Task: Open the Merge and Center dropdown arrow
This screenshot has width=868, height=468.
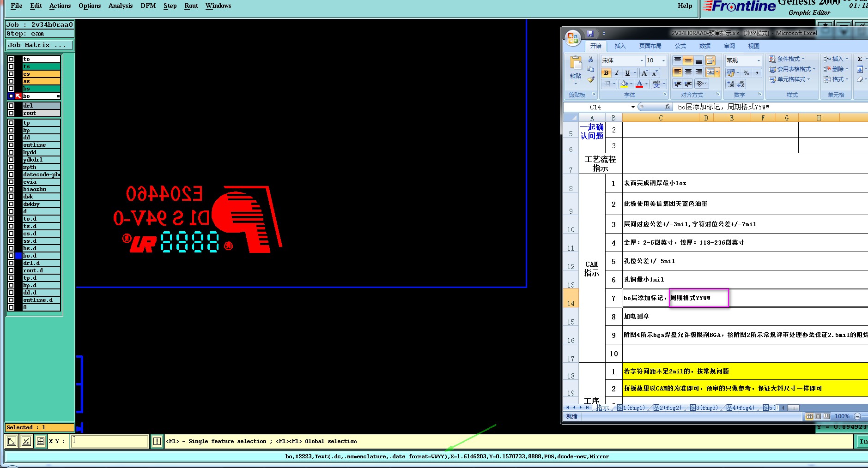Action: 717,72
